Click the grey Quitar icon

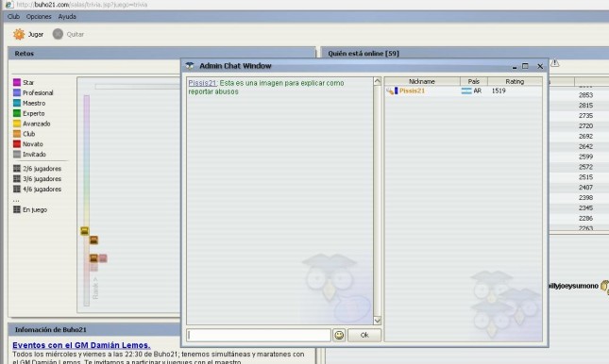click(58, 34)
